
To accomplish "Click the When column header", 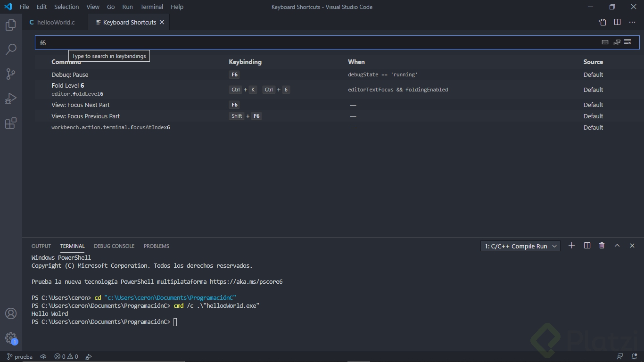I will [356, 62].
